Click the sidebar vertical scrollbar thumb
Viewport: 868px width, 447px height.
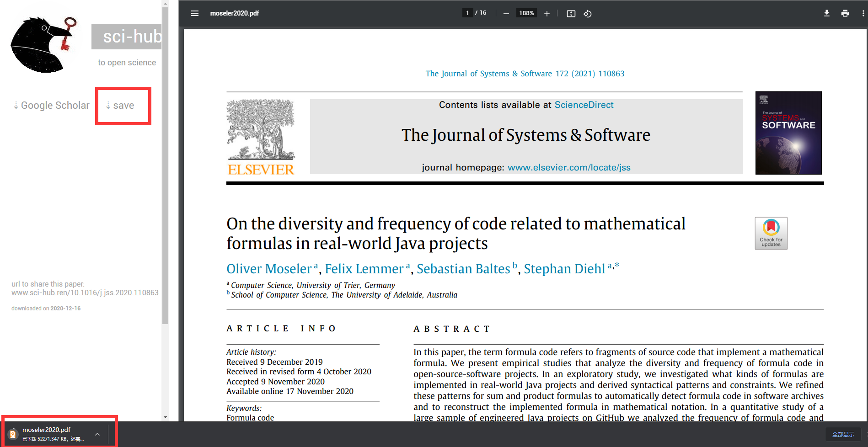(x=165, y=165)
